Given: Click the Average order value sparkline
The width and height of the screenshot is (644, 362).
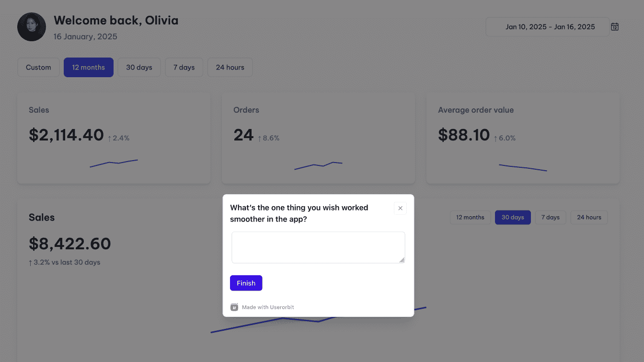Looking at the screenshot, I should pyautogui.click(x=523, y=168).
